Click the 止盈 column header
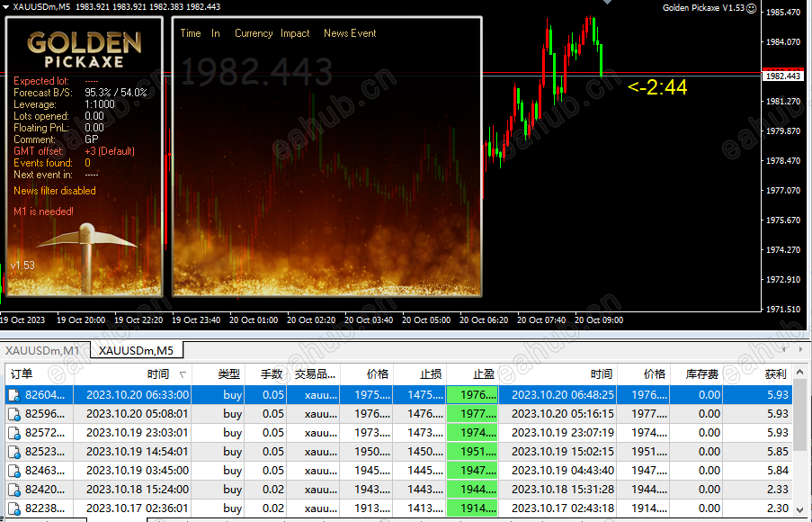 pos(472,374)
